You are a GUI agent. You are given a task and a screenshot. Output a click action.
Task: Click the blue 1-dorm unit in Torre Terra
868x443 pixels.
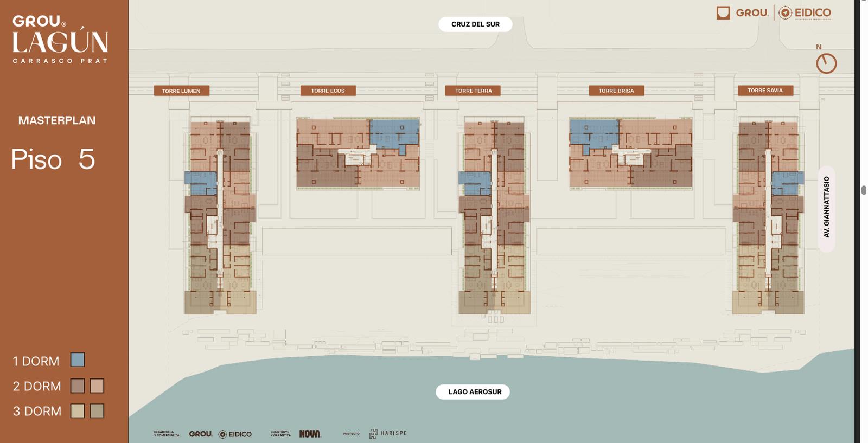tap(475, 183)
